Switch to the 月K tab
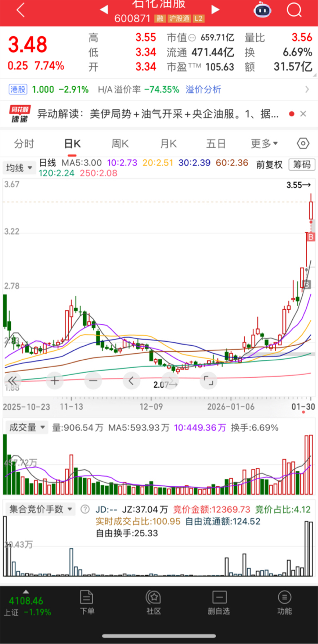Image resolution: width=318 pixels, height=644 pixels. tap(168, 144)
